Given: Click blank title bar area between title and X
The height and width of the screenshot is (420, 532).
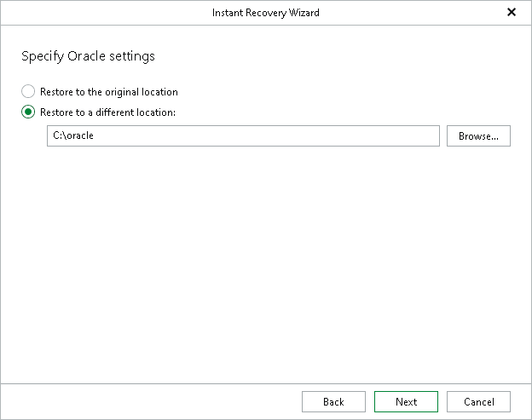Looking at the screenshot, I should click(x=409, y=13).
